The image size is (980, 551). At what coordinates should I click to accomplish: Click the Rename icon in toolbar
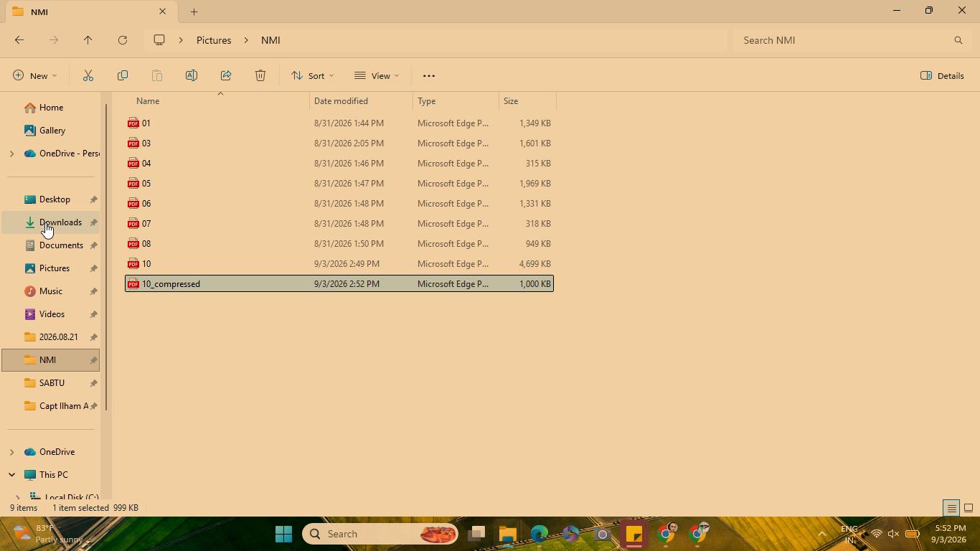point(192,75)
